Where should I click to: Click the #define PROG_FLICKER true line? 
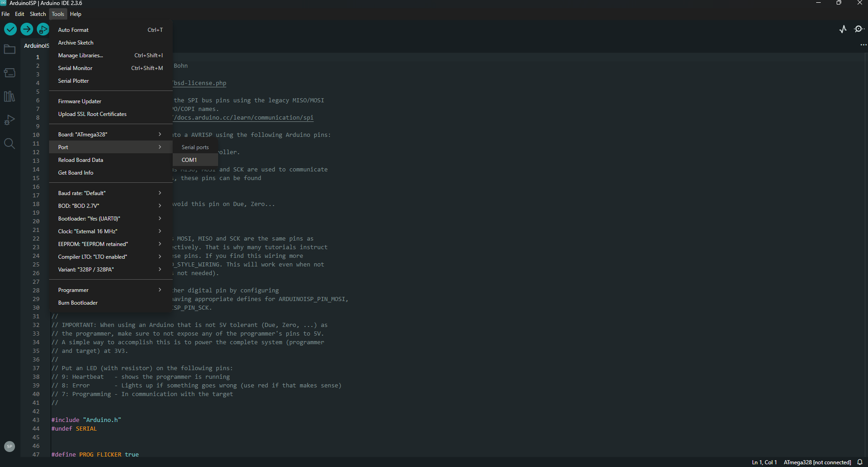coord(95,455)
